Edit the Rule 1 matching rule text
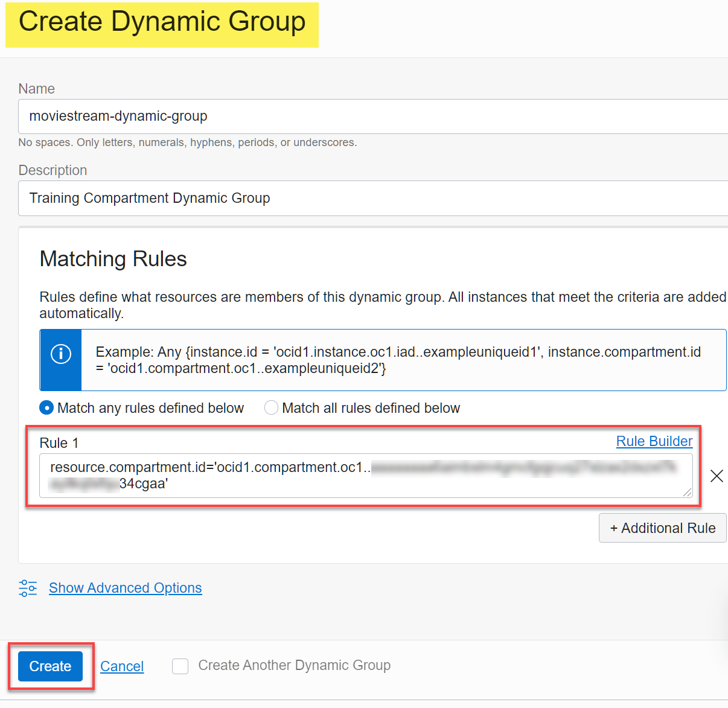This screenshot has height=708, width=728. (362, 476)
